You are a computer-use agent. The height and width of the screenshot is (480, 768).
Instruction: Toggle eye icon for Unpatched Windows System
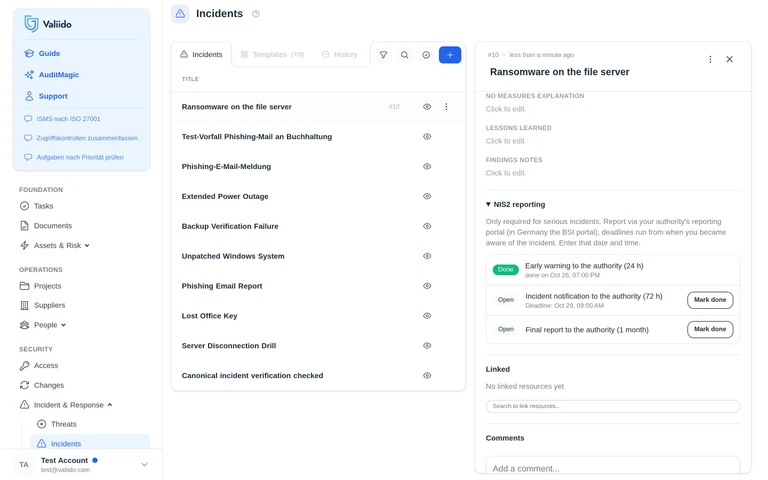pos(427,256)
